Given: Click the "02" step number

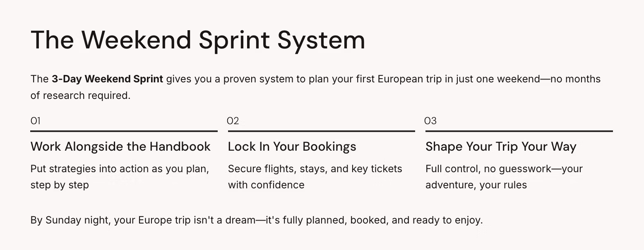Looking at the screenshot, I should click(x=233, y=121).
